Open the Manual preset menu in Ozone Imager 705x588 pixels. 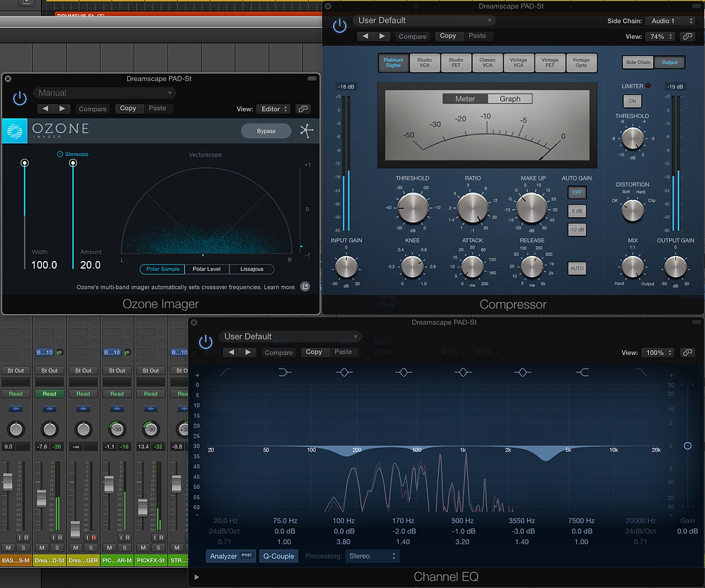click(104, 93)
